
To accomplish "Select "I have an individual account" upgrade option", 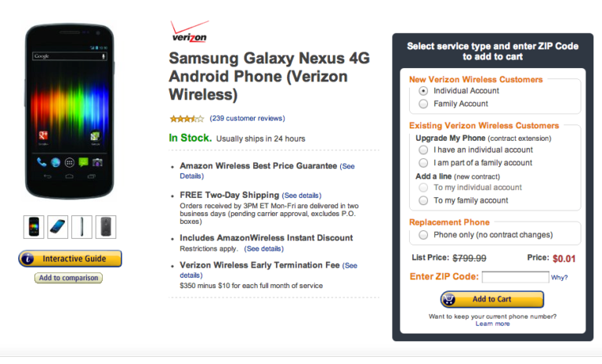I will [424, 150].
